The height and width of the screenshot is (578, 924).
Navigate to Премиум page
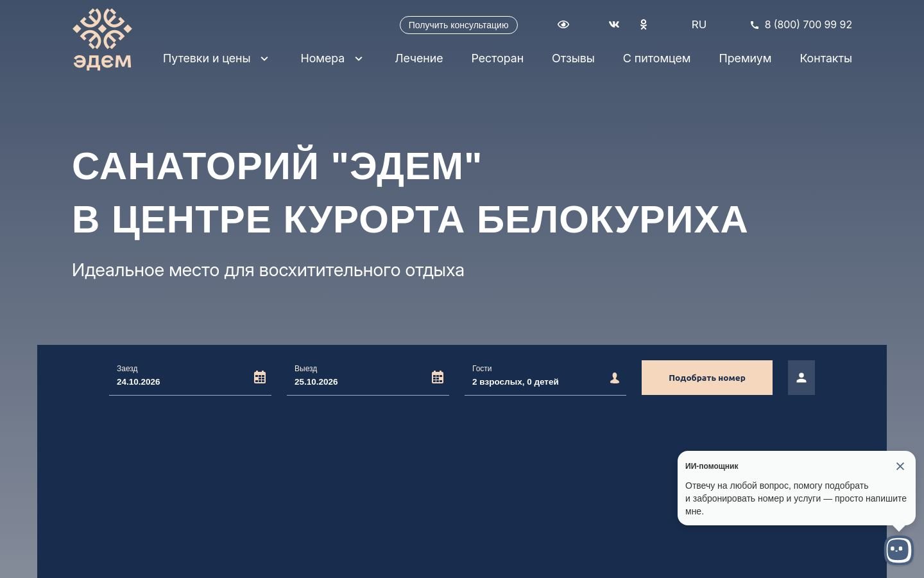click(745, 58)
